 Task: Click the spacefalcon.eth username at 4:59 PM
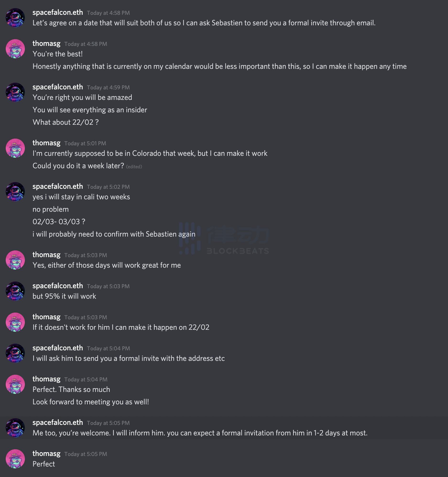[x=58, y=87]
